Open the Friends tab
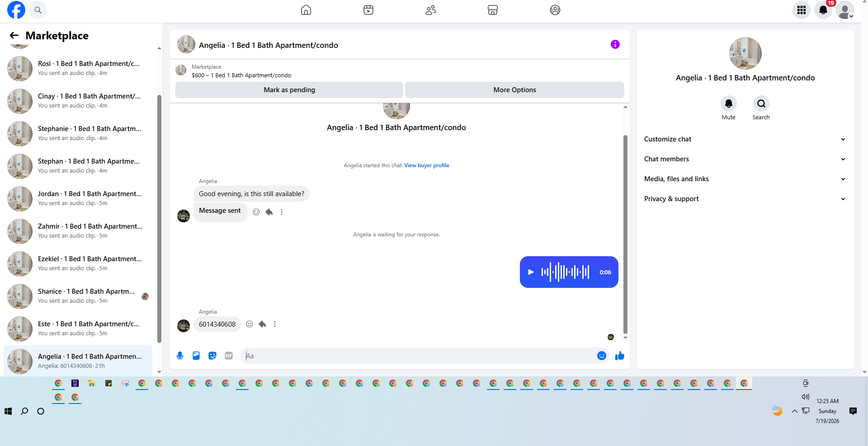868x446 pixels. pyautogui.click(x=431, y=10)
